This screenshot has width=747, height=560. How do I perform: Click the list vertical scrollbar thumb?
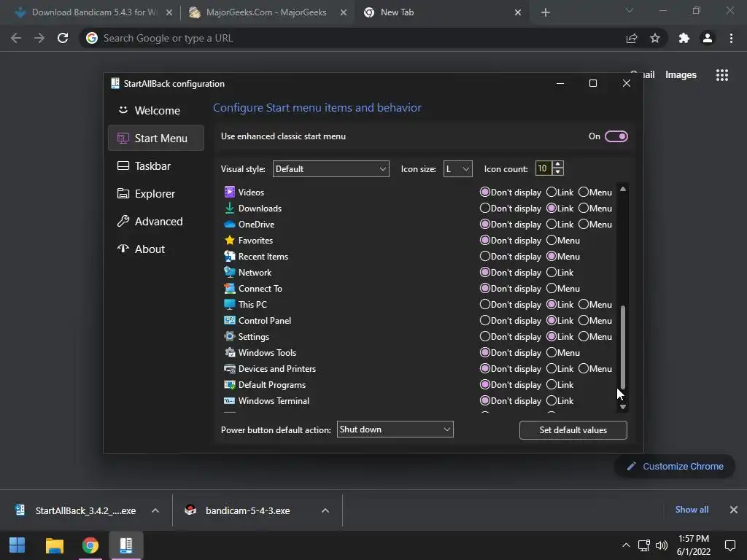pyautogui.click(x=623, y=348)
